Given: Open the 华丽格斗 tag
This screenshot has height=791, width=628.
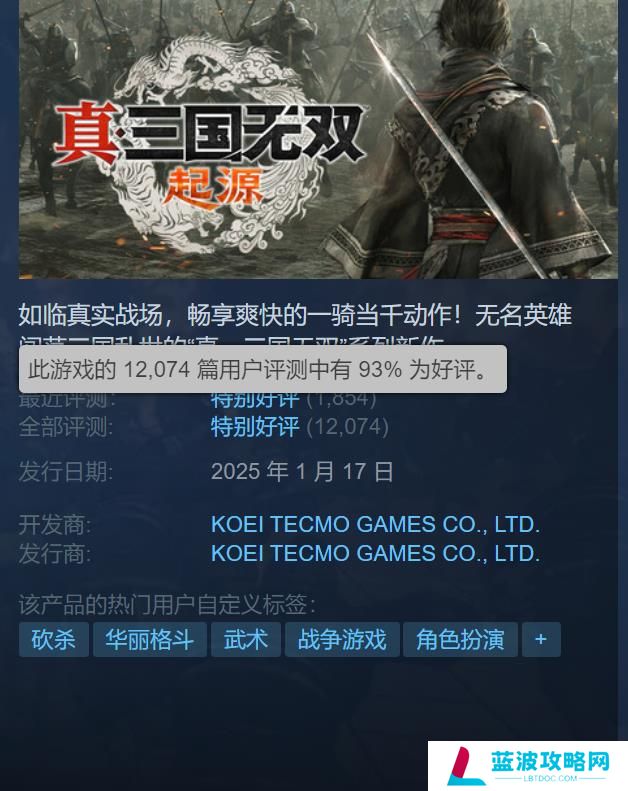Looking at the screenshot, I should tap(150, 639).
